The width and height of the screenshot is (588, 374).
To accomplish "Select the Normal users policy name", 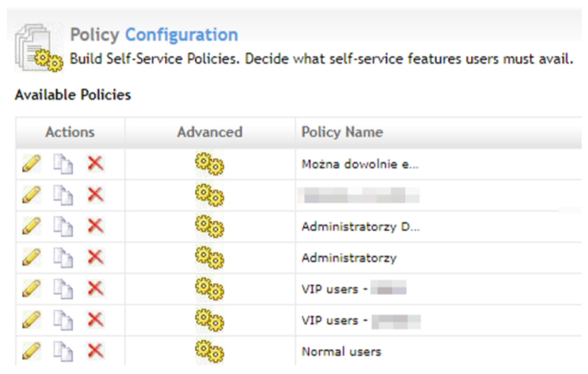I will pyautogui.click(x=341, y=351).
